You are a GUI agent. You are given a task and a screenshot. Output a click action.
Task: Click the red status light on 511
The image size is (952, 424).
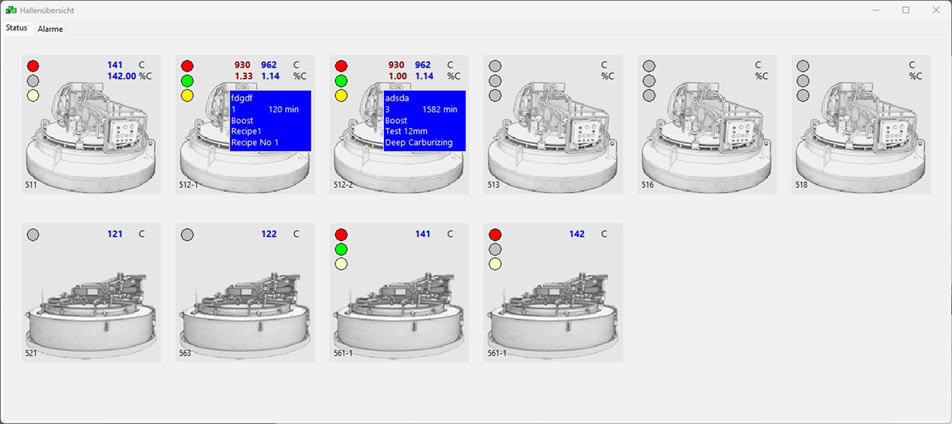33,65
